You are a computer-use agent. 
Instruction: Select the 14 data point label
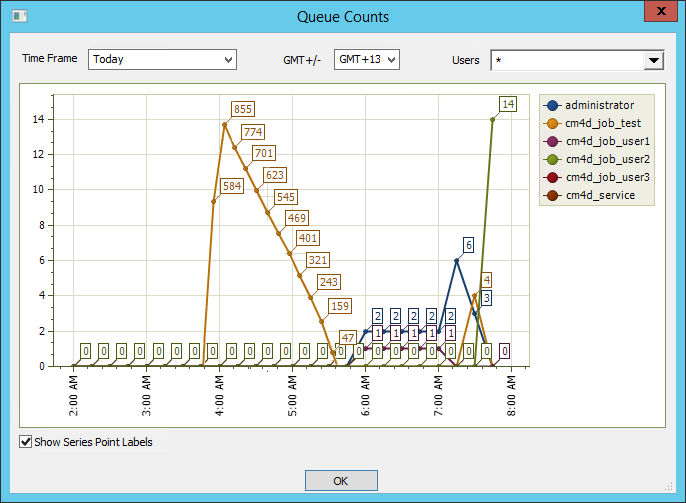508,104
